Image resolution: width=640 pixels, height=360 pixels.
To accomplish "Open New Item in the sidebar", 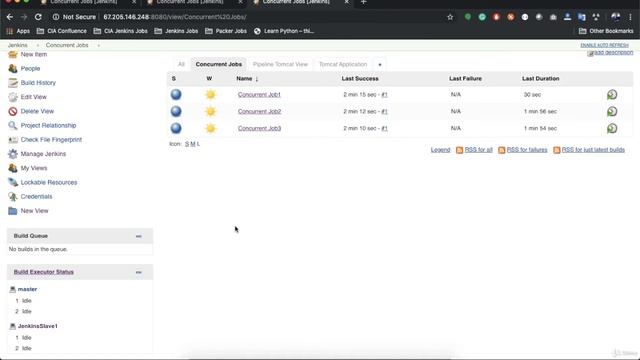I will pos(33,54).
